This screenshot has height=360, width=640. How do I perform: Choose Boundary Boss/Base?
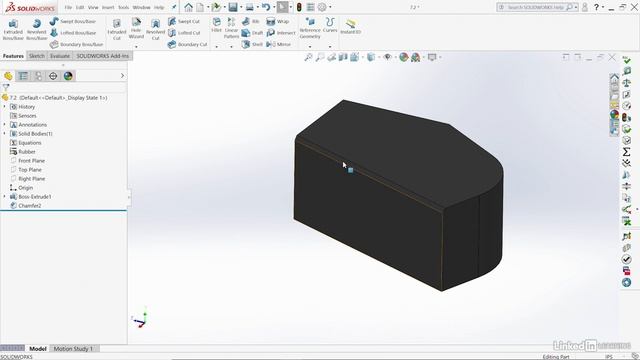76,44
